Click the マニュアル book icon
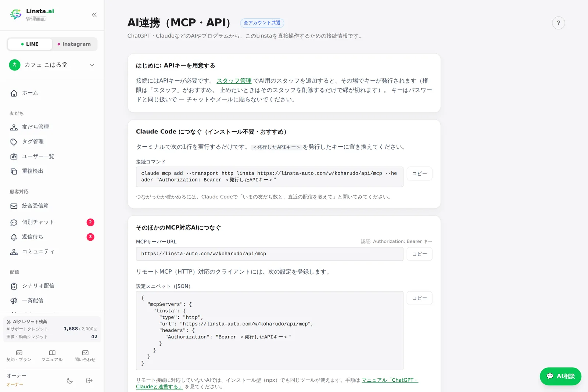This screenshot has width=588, height=392. click(52, 353)
